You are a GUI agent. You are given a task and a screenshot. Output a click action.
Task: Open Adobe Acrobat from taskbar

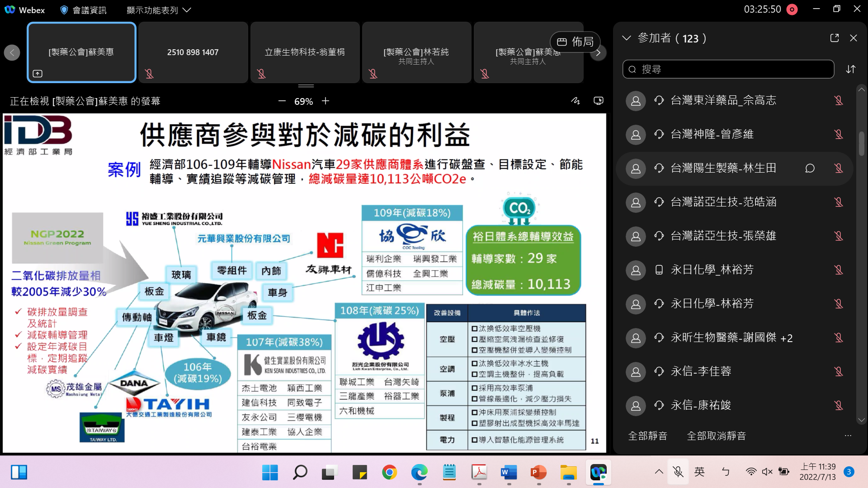tap(479, 473)
